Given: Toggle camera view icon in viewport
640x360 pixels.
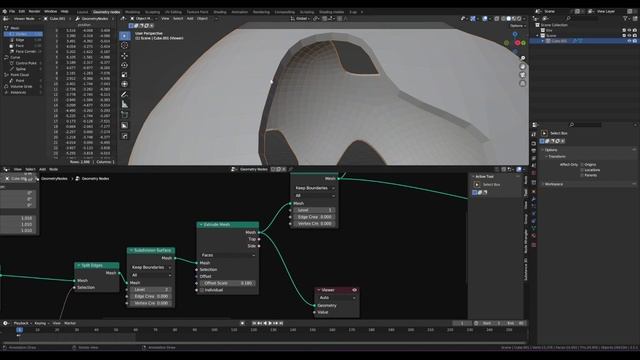Looking at the screenshot, I should pyautogui.click(x=522, y=75).
